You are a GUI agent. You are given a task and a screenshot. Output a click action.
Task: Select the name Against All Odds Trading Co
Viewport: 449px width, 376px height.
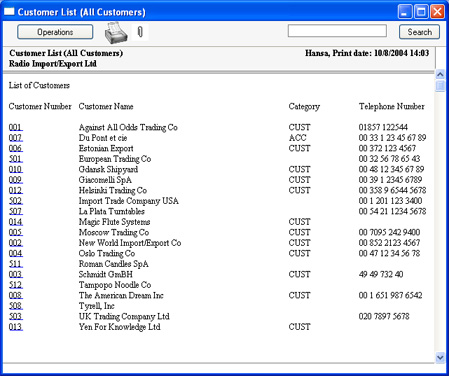pyautogui.click(x=128, y=127)
